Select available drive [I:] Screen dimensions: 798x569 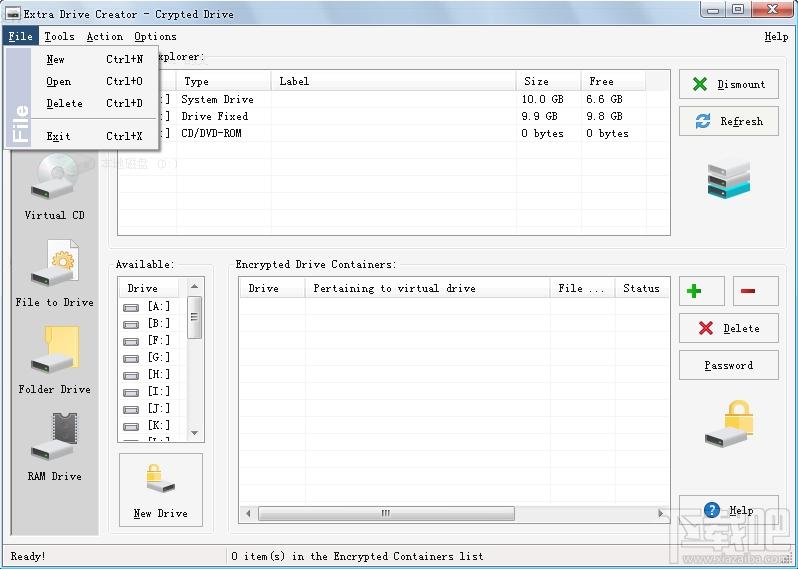159,391
